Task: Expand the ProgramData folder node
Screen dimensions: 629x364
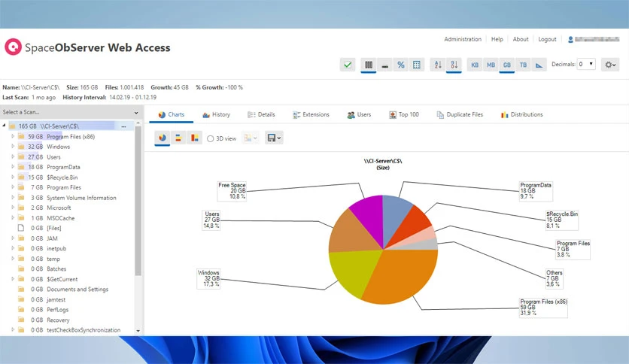Action: click(13, 167)
